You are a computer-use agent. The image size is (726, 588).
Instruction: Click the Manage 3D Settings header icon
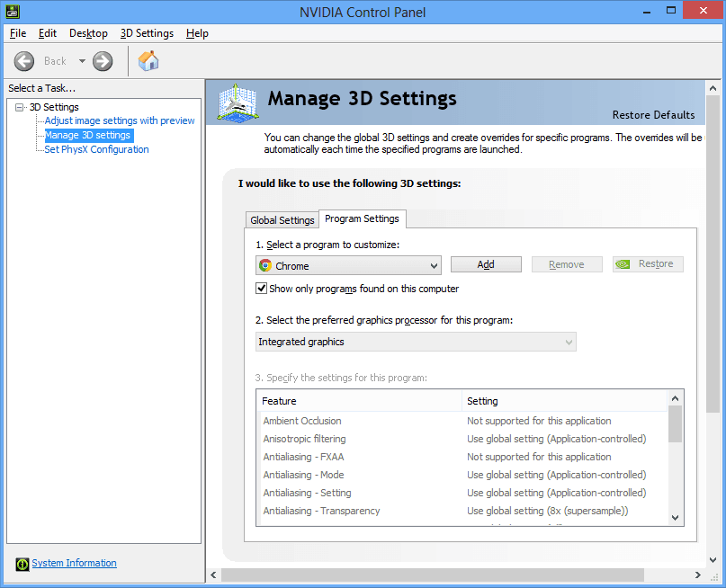pos(238,103)
